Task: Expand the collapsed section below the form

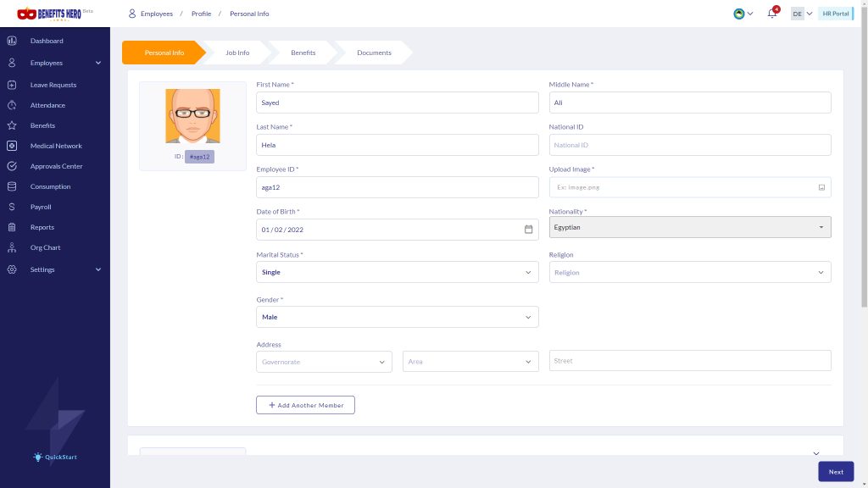Action: tap(816, 454)
